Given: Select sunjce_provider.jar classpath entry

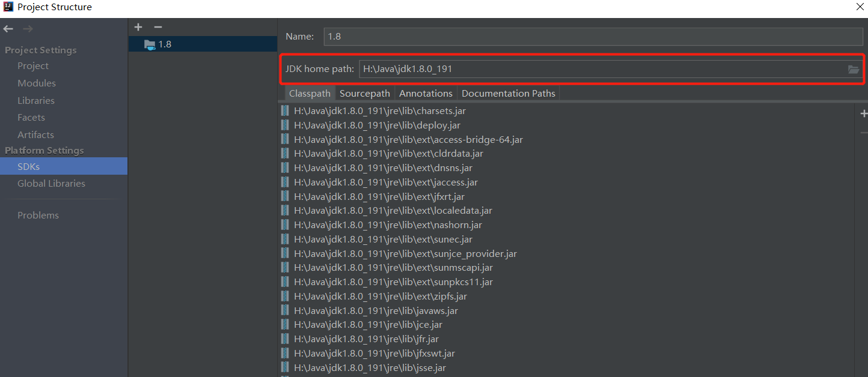Looking at the screenshot, I should (405, 254).
